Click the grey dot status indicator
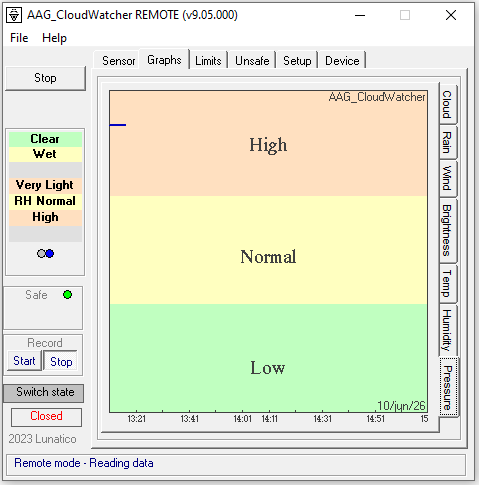The width and height of the screenshot is (479, 485). 41,254
